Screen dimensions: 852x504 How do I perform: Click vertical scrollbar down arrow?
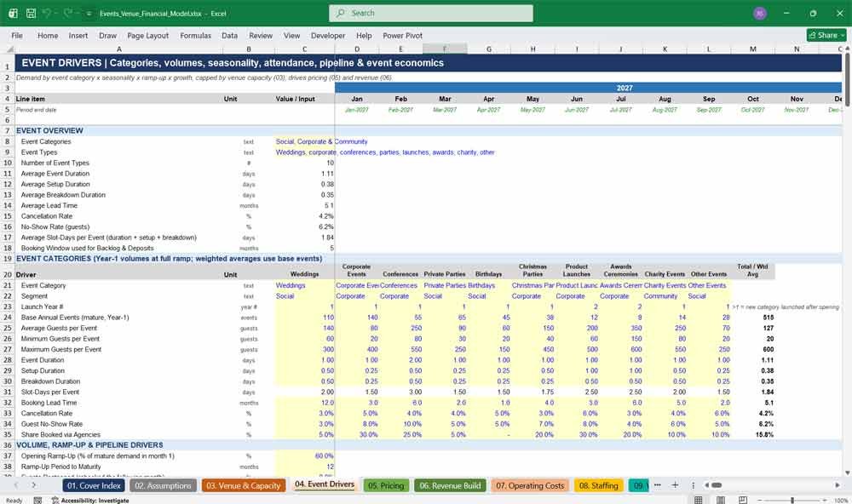click(x=848, y=473)
